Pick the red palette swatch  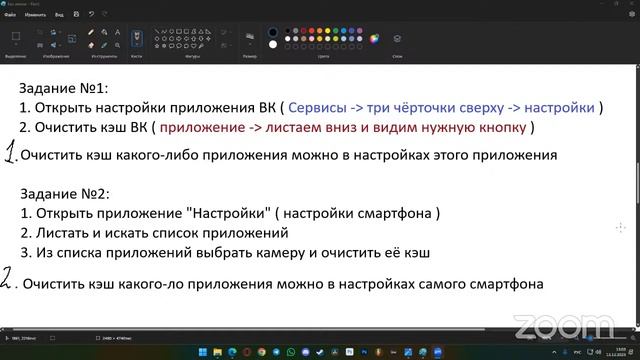point(311,31)
